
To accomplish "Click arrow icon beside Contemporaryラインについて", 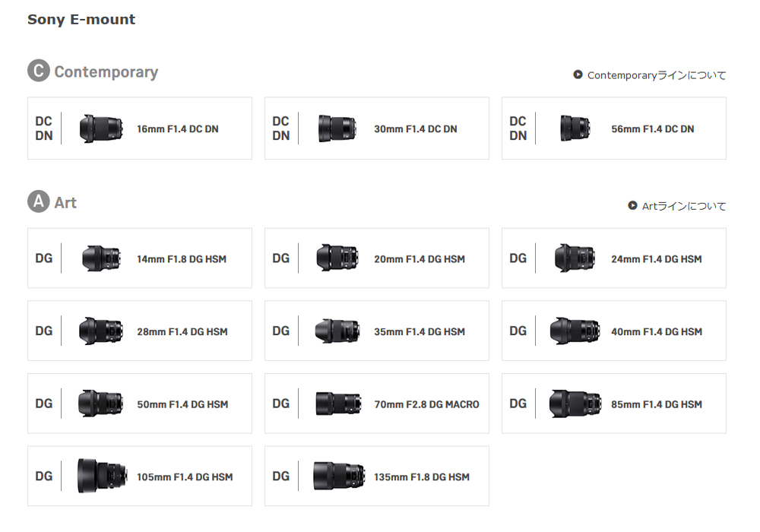I will click(578, 74).
